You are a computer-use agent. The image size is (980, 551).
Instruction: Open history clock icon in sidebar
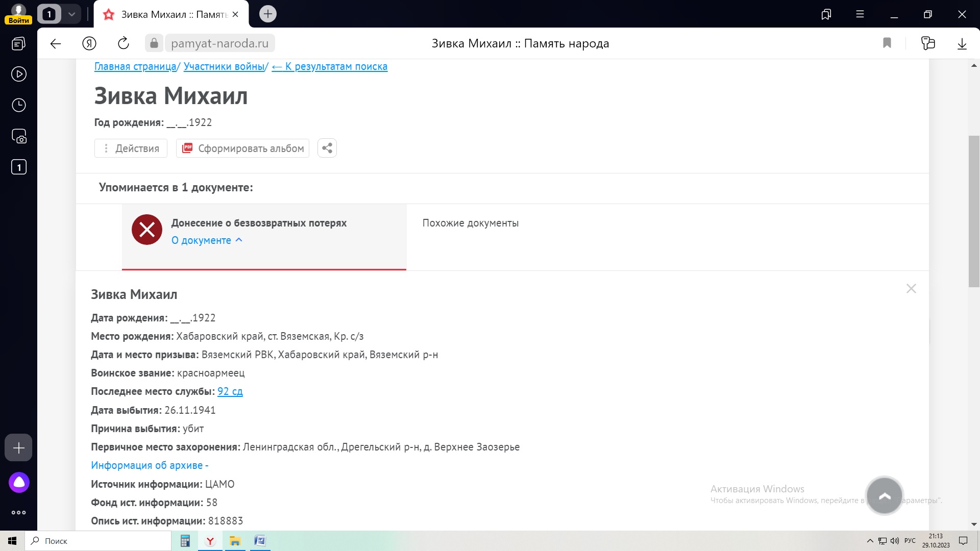19,105
